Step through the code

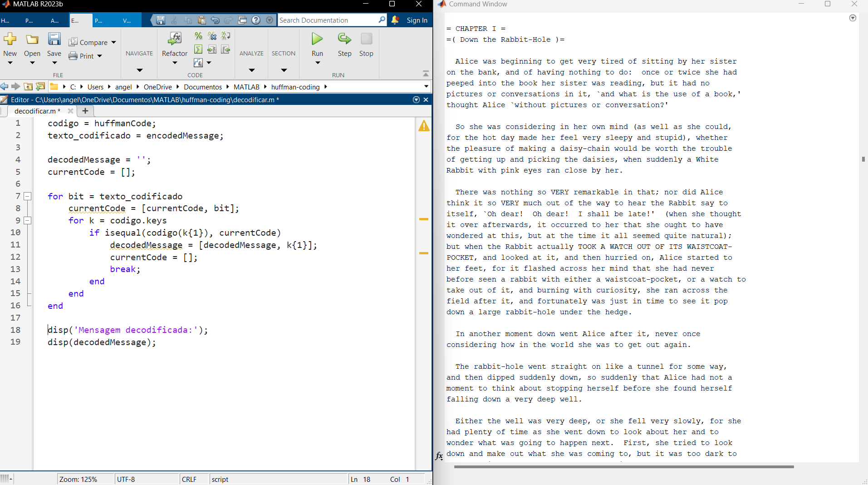[x=344, y=39]
